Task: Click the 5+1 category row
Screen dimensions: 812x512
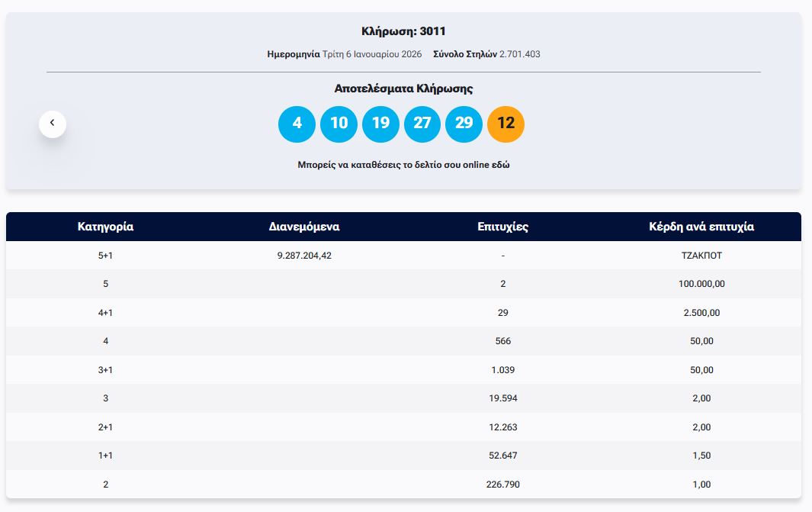Action: click(x=105, y=256)
